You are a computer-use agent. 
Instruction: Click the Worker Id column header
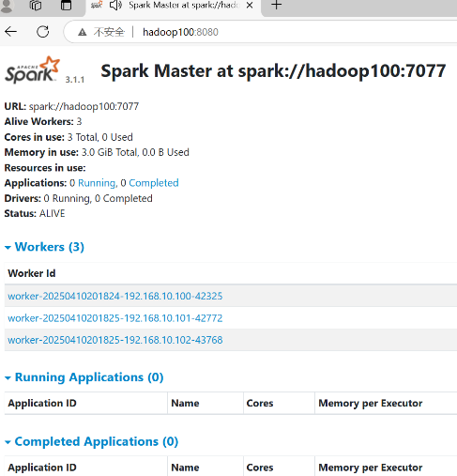point(32,273)
